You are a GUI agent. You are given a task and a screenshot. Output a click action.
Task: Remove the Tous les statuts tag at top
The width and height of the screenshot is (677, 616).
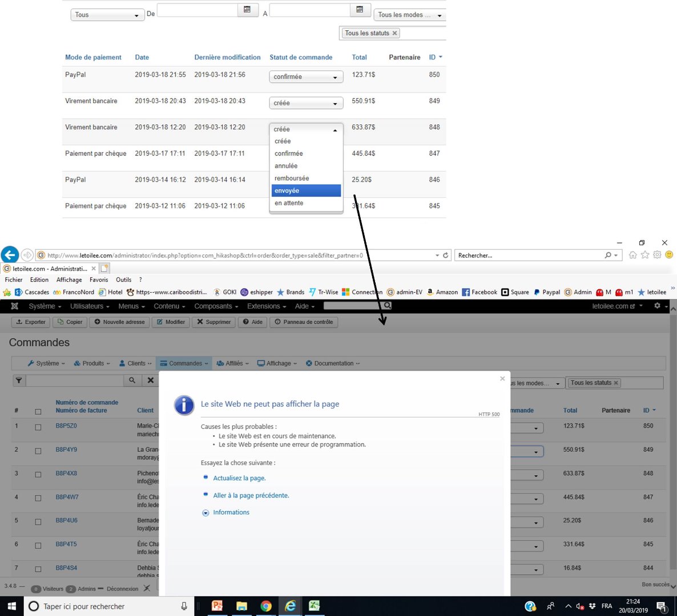pos(394,33)
